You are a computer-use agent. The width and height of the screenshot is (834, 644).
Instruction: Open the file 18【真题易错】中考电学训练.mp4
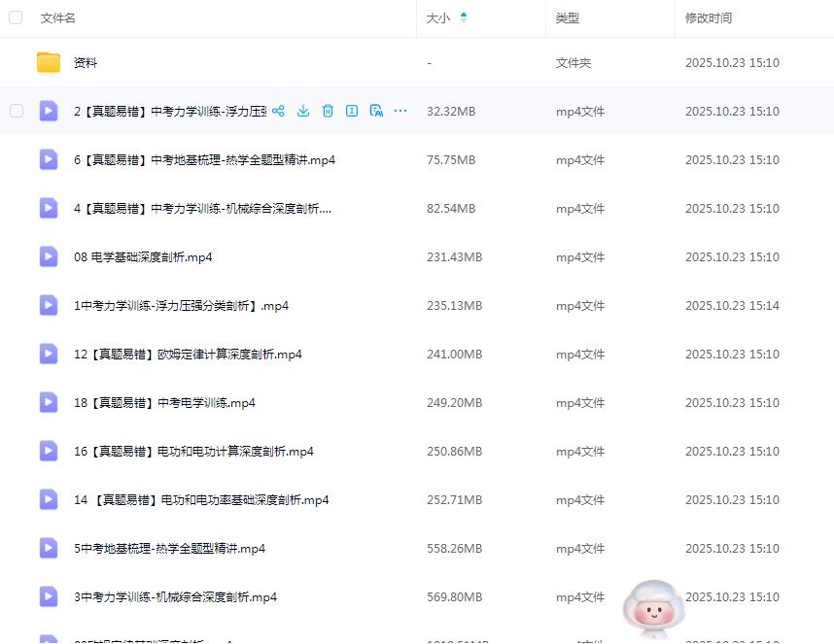164,403
